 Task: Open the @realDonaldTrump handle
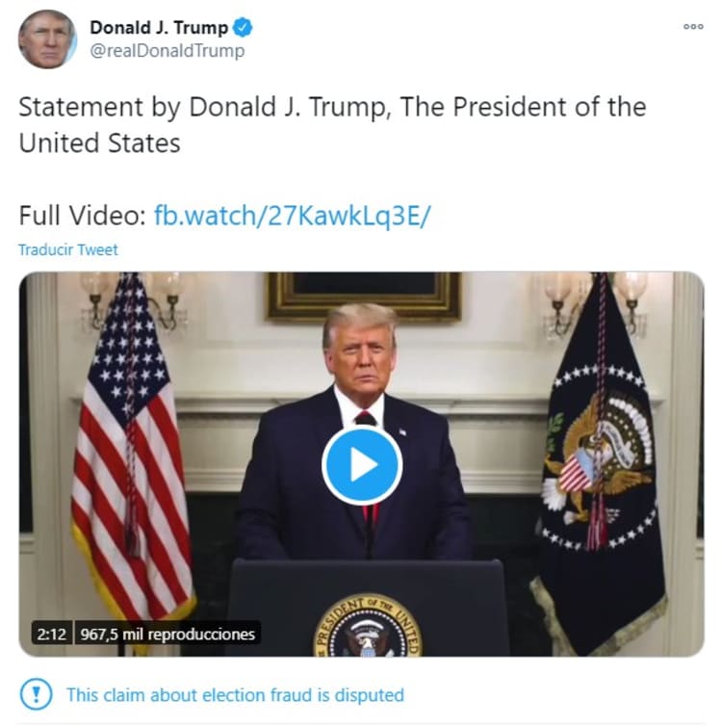[168, 51]
